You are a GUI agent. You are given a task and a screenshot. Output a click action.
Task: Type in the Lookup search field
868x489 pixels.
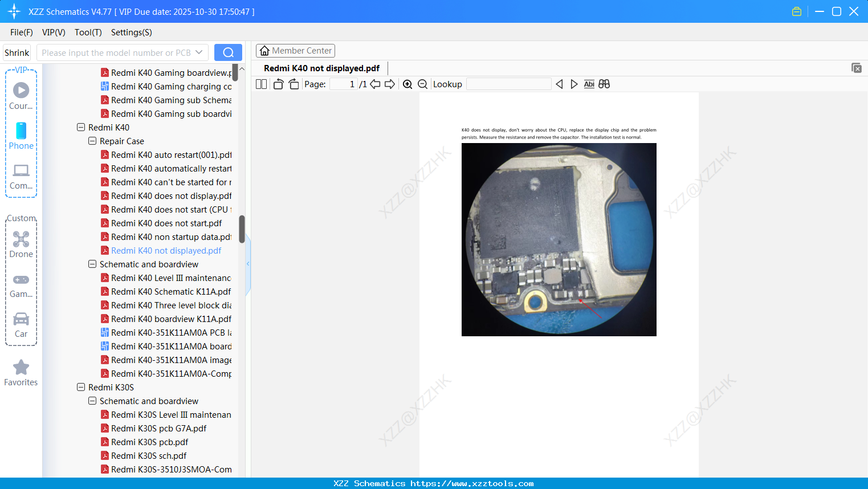pyautogui.click(x=508, y=84)
